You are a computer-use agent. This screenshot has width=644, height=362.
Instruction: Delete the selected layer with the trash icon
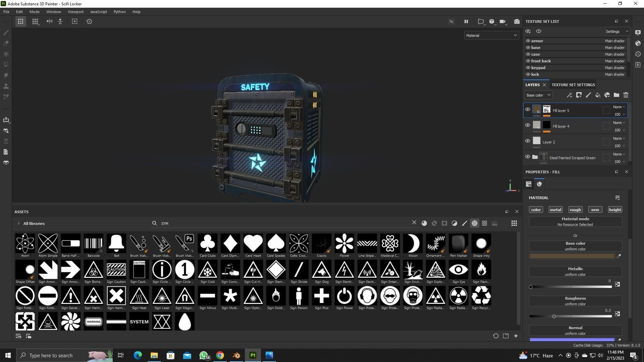pos(626,95)
